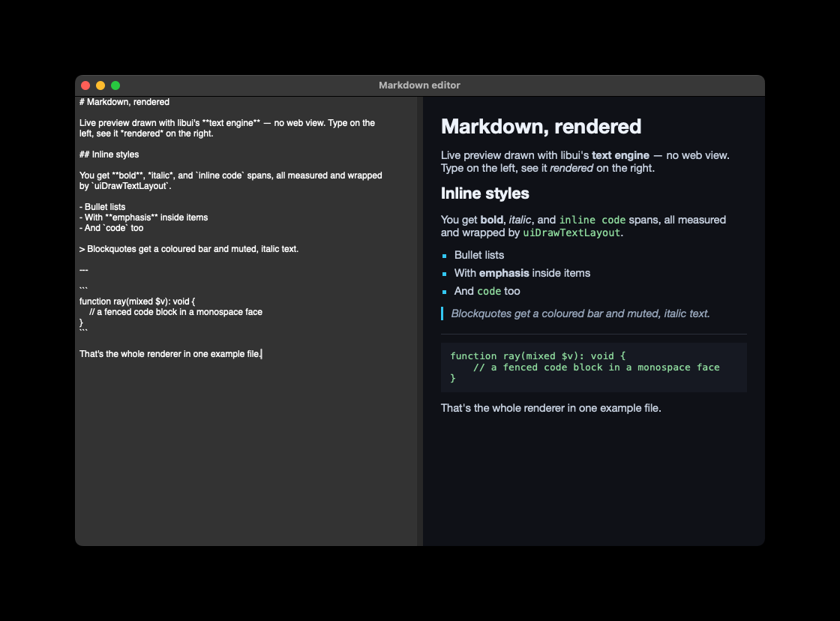Maximize the Markdown editor window
840x621 pixels.
(115, 85)
